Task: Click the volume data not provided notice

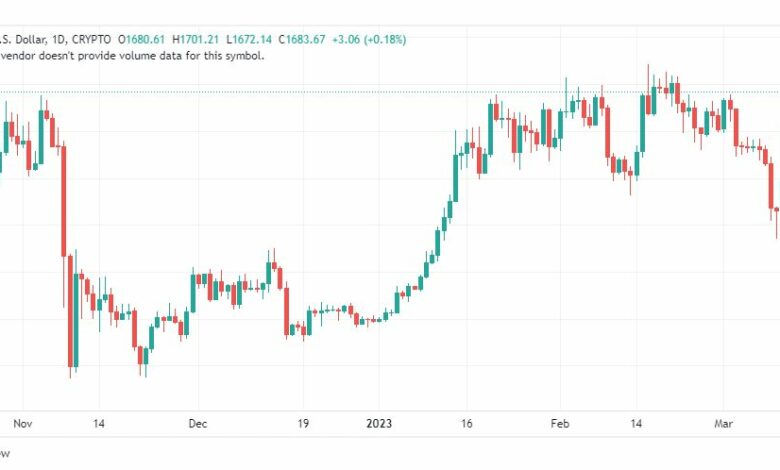Action: pos(132,56)
